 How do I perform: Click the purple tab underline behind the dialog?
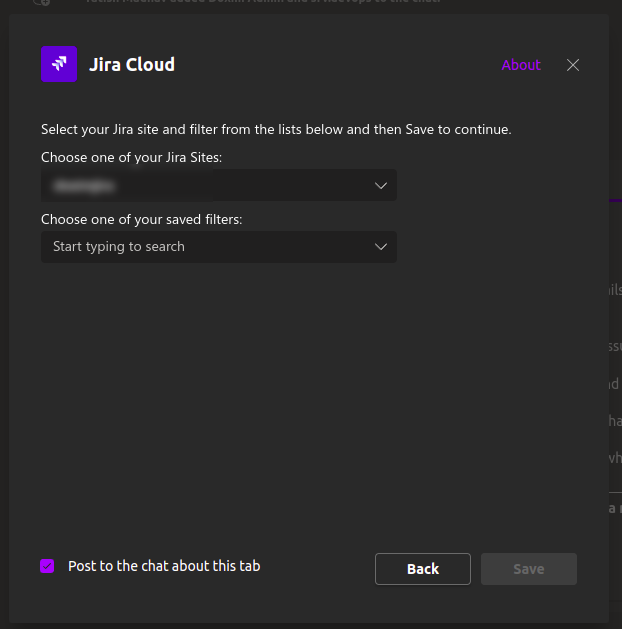pos(615,201)
